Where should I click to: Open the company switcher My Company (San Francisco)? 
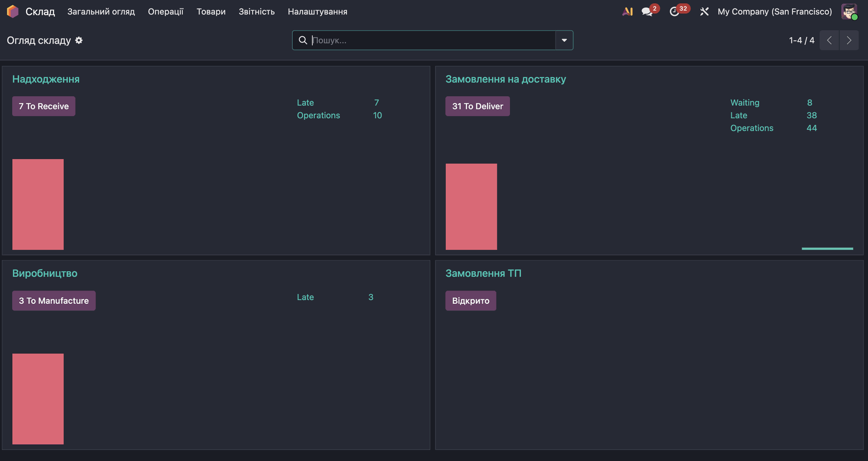click(x=774, y=12)
